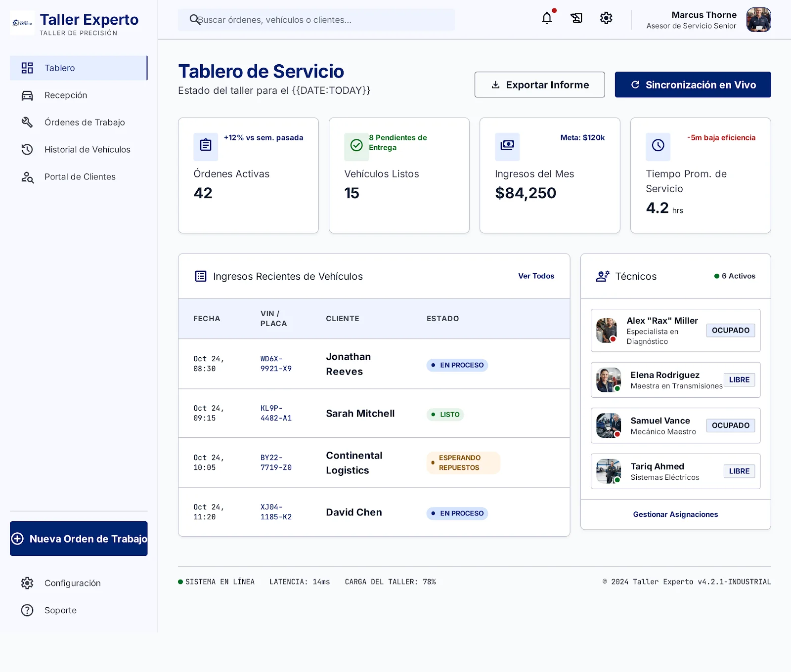Screen dimensions: 791x672
Task: Click Tariq Ahmed's avatar
Action: tap(609, 471)
